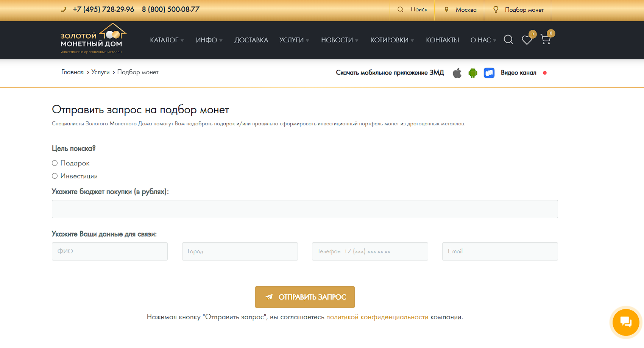Open the Видео канал link
This screenshot has height=348, width=644.
[x=518, y=73]
